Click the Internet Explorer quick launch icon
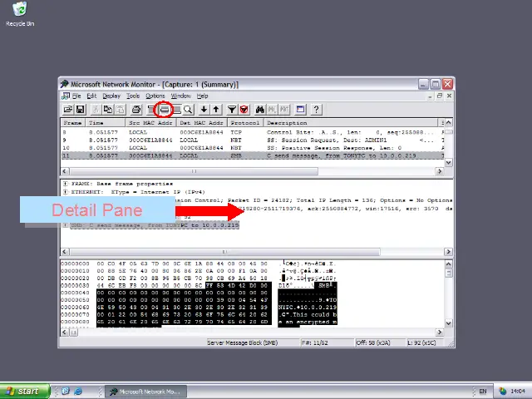Viewport: 532px width, 399px height. [x=78, y=392]
